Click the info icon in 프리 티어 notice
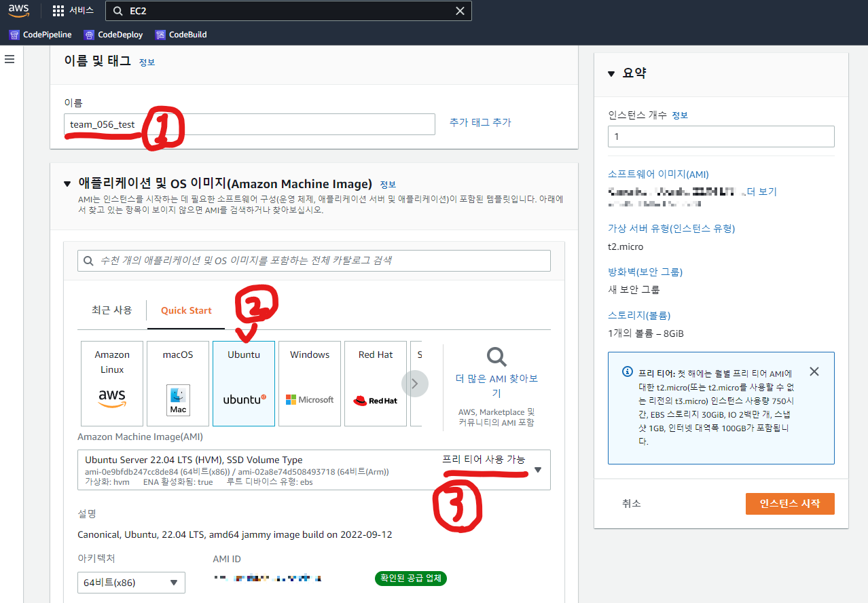This screenshot has width=868, height=603. click(x=628, y=372)
